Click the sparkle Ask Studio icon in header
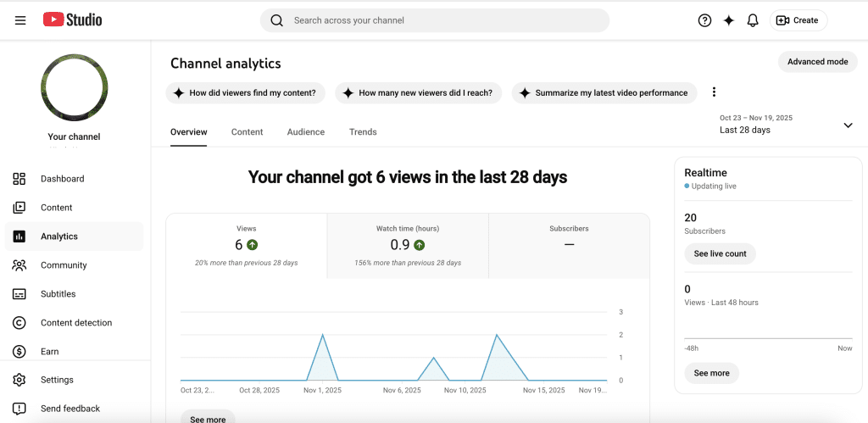 [729, 20]
